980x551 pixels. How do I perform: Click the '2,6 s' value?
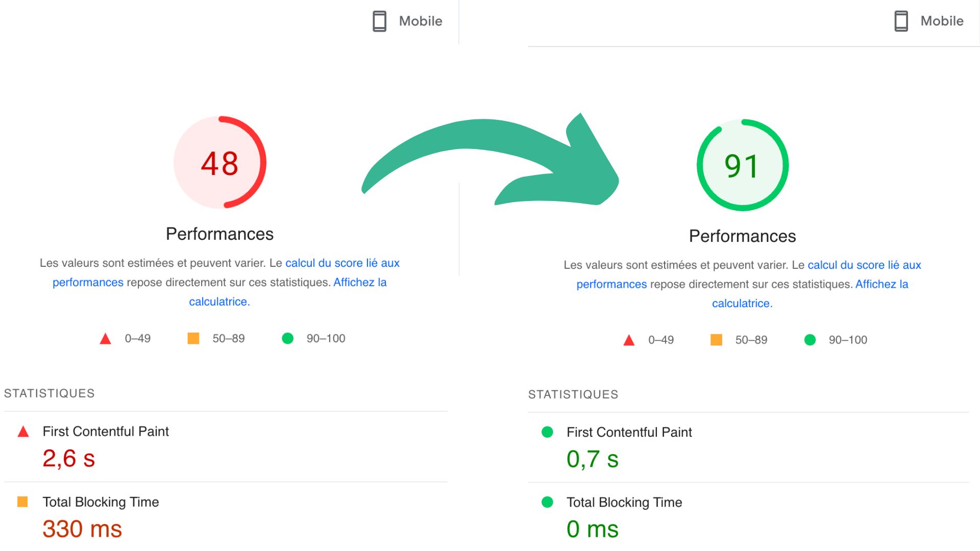(x=68, y=459)
